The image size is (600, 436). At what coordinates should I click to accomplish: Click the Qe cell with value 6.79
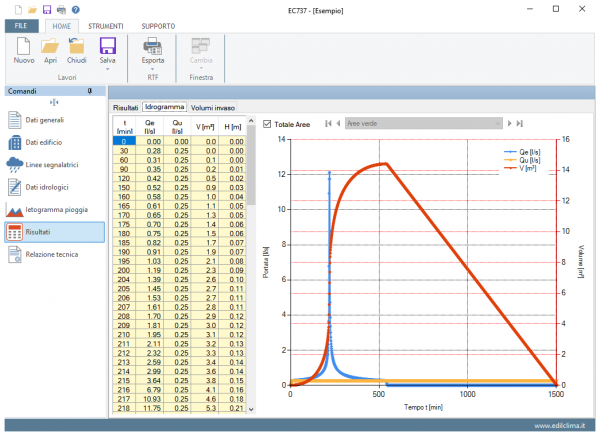(150, 389)
